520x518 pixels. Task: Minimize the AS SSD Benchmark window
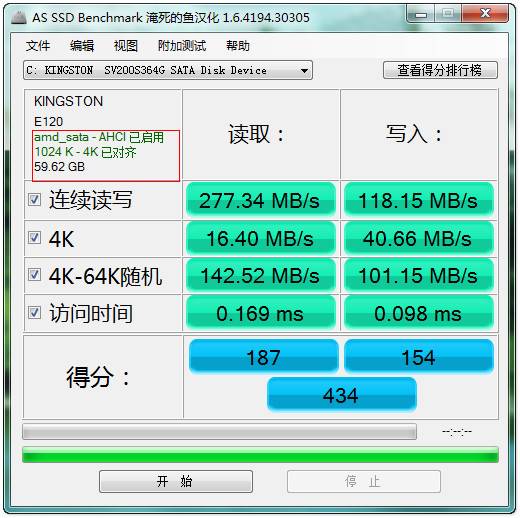tap(421, 14)
